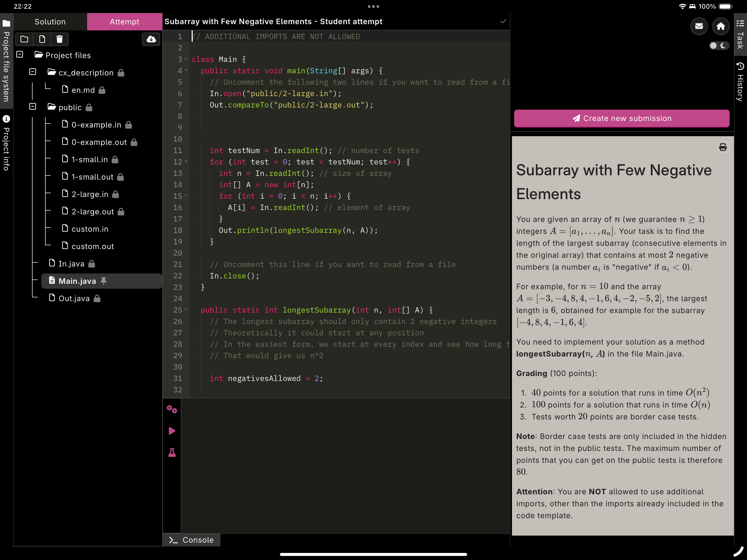This screenshot has width=747, height=560.
Task: Switch to the Solution tab
Action: (x=50, y=22)
